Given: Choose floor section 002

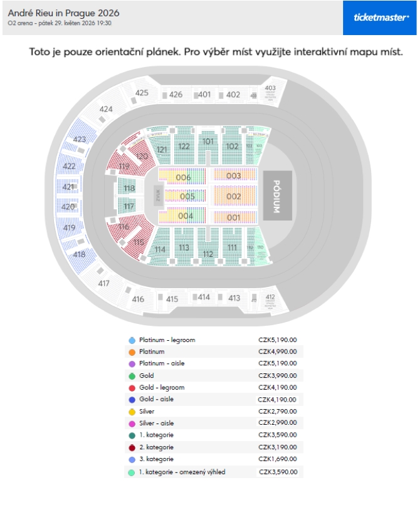Looking at the screenshot, I should [x=233, y=195].
